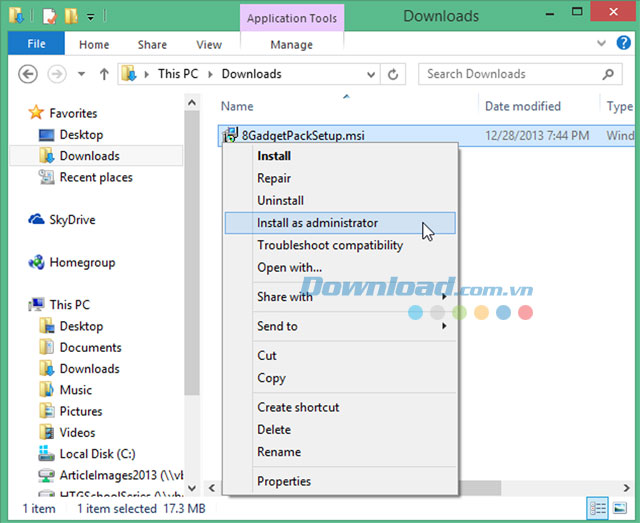Click the Back navigation arrow

point(28,74)
